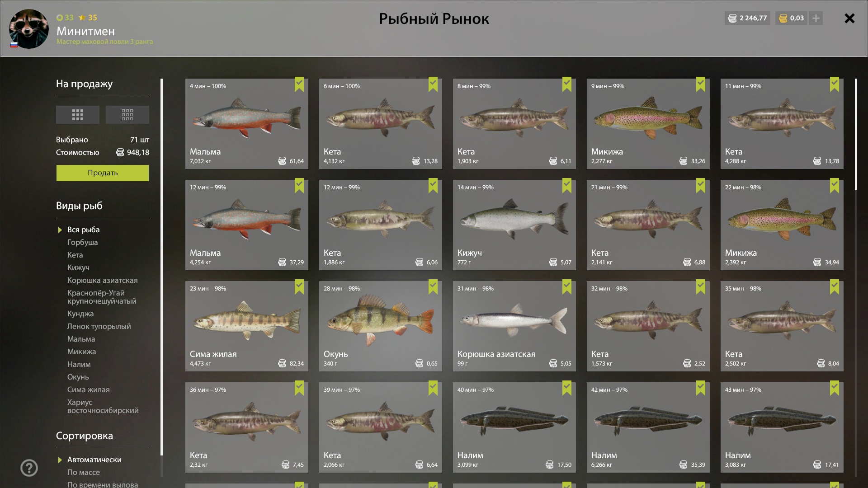Click the gold coins balance 0,03
Screen dimensions: 868x488
coord(792,18)
